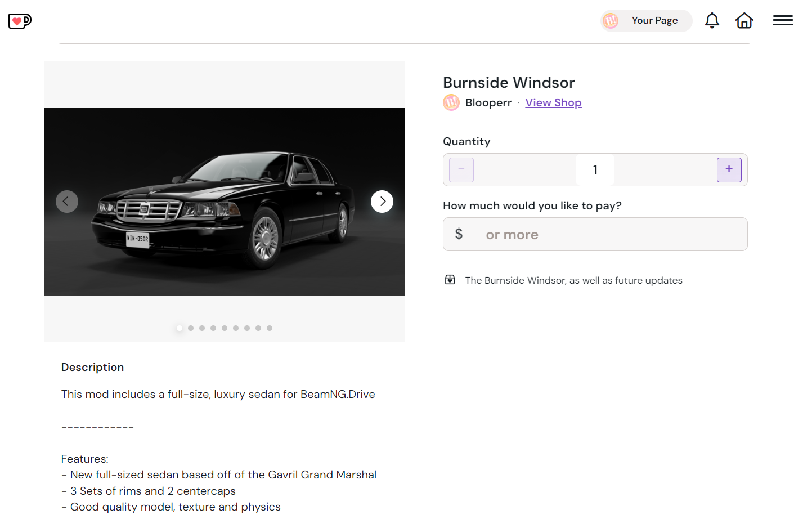Increase quantity with plus button
The width and height of the screenshot is (812, 528).
click(x=729, y=169)
